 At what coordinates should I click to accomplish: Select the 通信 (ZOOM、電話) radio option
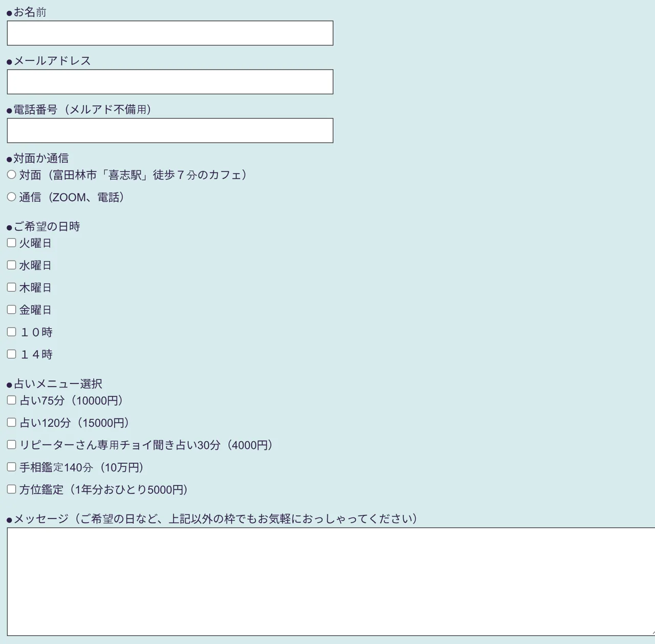[x=11, y=197]
